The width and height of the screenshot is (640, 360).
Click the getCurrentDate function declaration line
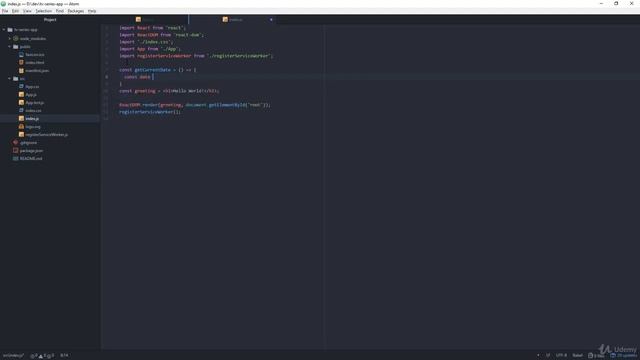tap(158, 70)
